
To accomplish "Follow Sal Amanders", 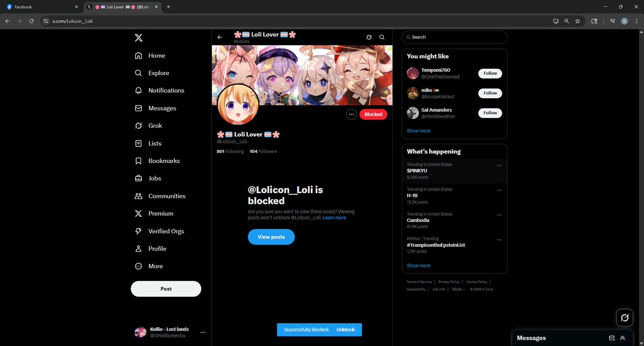I will [x=490, y=113].
